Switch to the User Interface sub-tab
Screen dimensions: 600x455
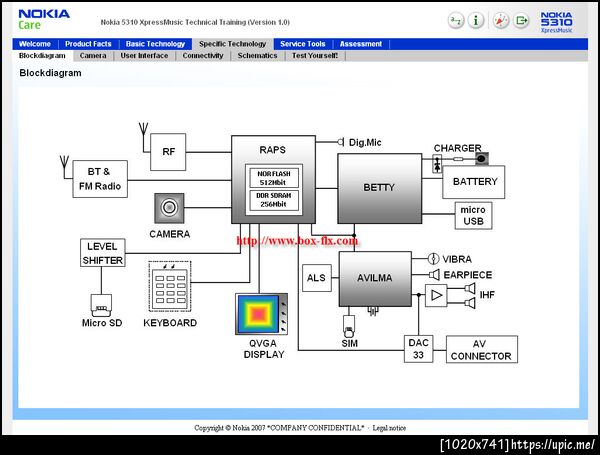pos(144,56)
